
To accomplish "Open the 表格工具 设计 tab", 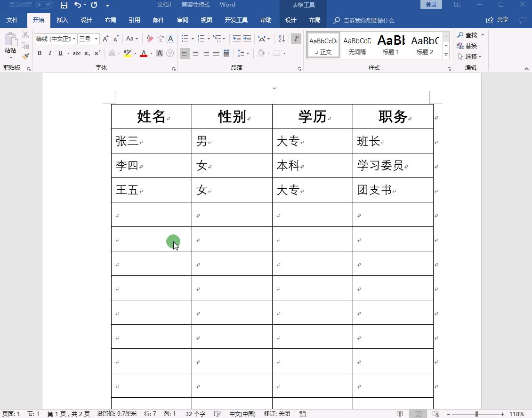I will [290, 20].
